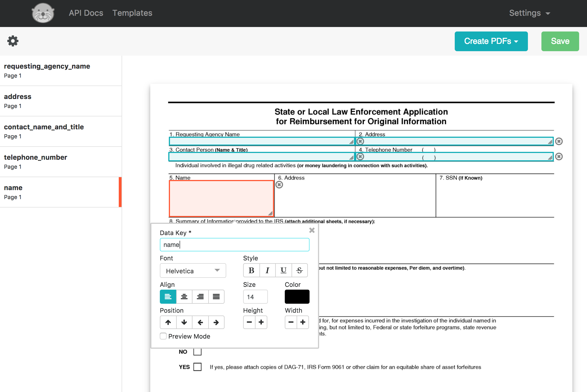
Task: Open the Templates page
Action: (x=132, y=13)
